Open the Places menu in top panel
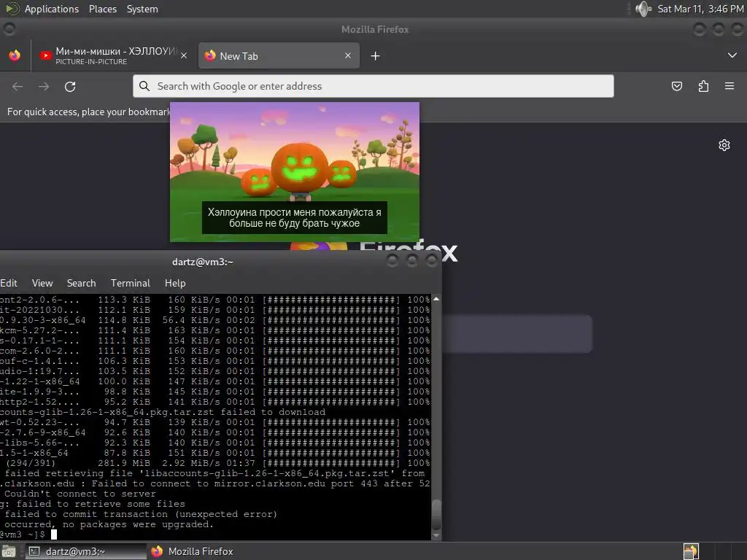 pyautogui.click(x=102, y=9)
